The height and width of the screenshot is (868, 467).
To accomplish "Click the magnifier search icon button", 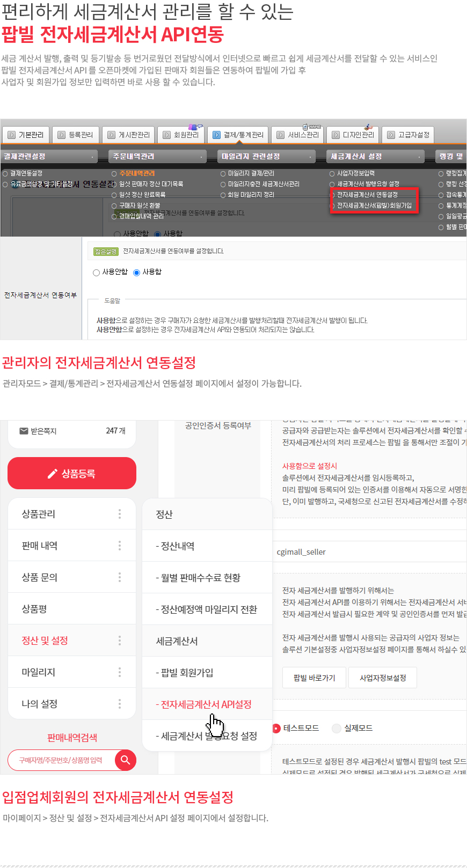I will pyautogui.click(x=126, y=760).
